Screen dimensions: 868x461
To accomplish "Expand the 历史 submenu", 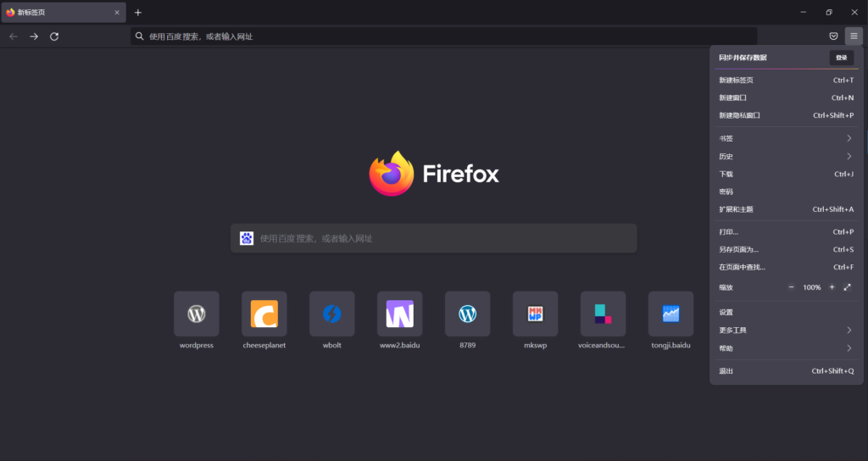I will [786, 156].
